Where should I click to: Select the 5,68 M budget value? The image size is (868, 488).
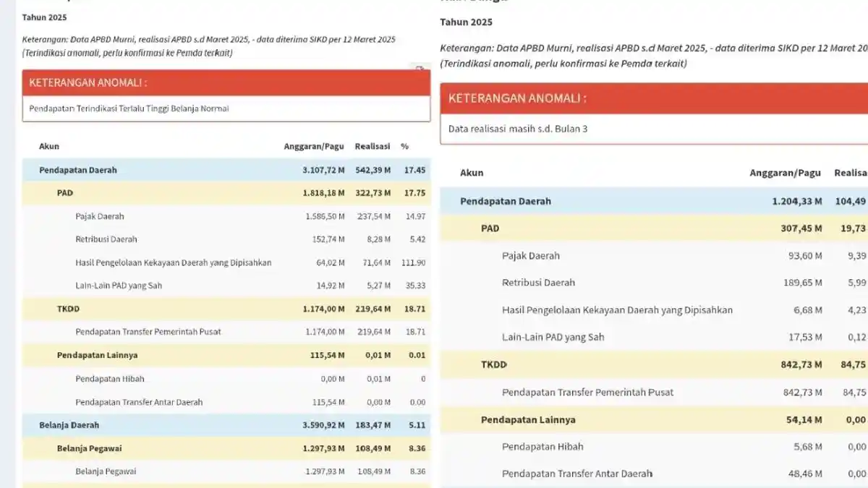(x=808, y=447)
